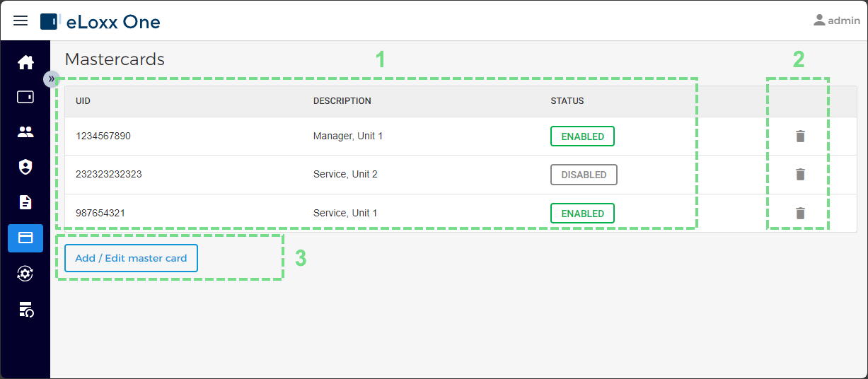
Task: Open the settings sync gear sidebar icon
Action: coord(25,274)
